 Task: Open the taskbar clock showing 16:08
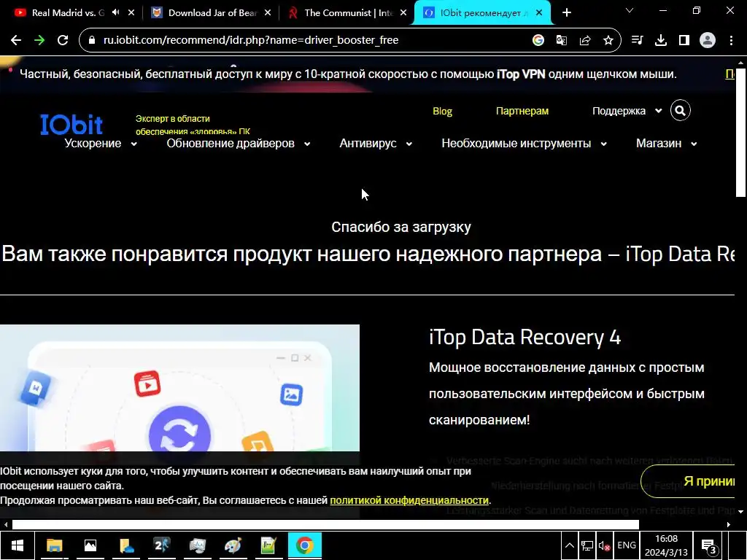(666, 545)
